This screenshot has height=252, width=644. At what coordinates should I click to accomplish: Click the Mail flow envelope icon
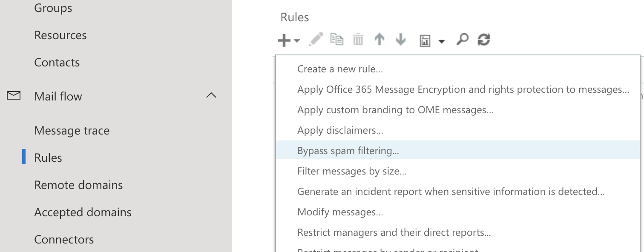point(14,96)
